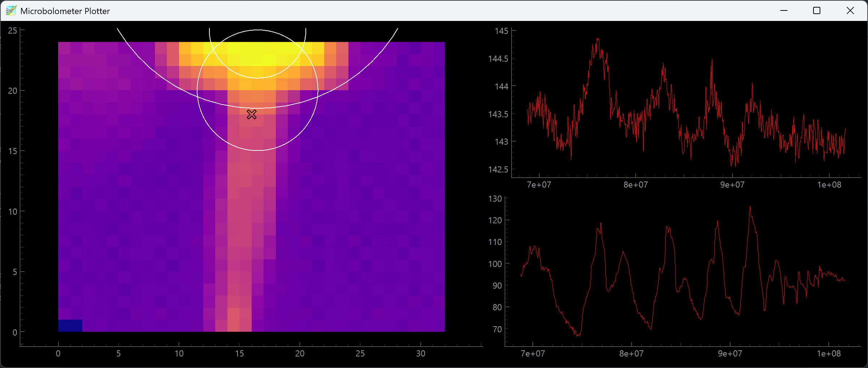
Task: Click the deepest trough of the lower red trace
Action: point(578,335)
